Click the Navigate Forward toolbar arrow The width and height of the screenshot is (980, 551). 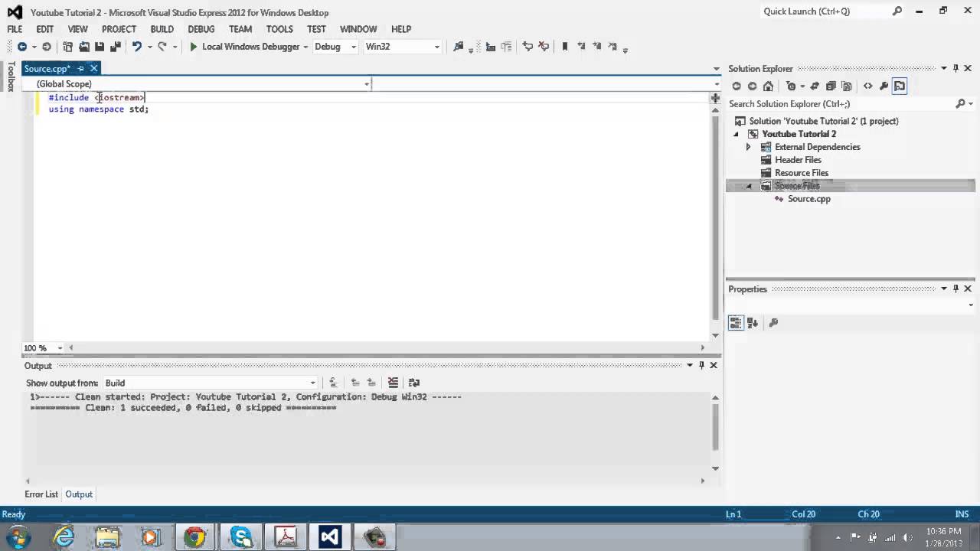pyautogui.click(x=47, y=47)
